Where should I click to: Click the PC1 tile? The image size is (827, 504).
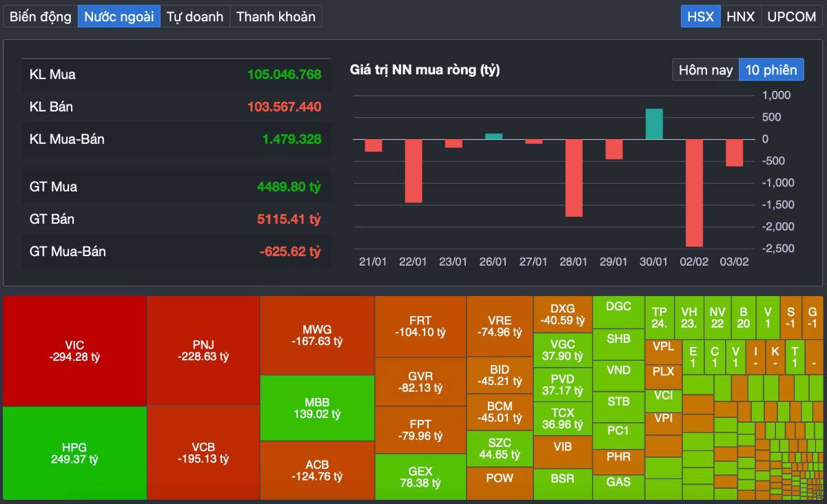pos(619,436)
